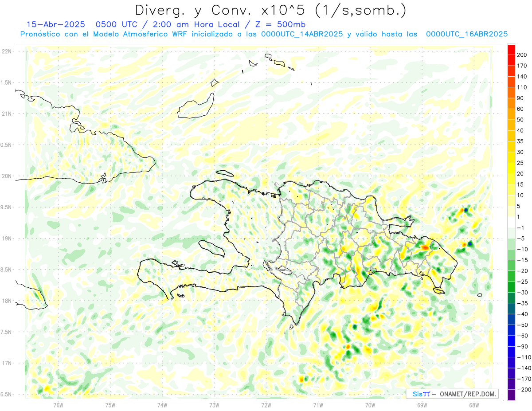This screenshot has width=532, height=411.
Task: Select the '71W' longitude label
Action: (x=318, y=404)
